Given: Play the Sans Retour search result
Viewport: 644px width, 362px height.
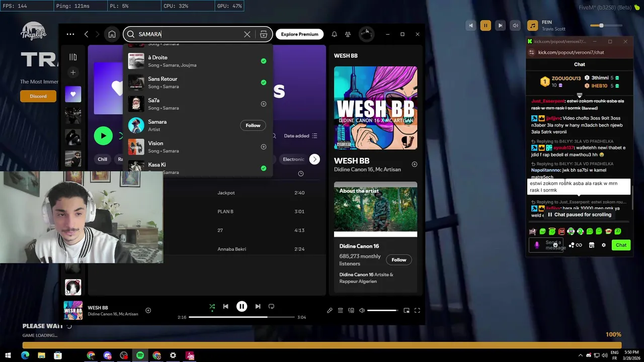Looking at the screenshot, I should (198, 82).
